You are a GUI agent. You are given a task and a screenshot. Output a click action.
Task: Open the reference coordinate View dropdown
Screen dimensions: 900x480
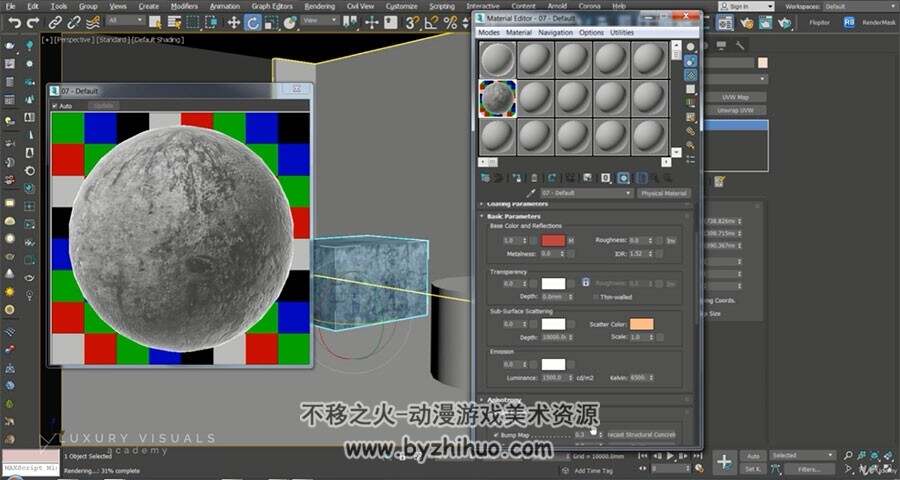[320, 20]
